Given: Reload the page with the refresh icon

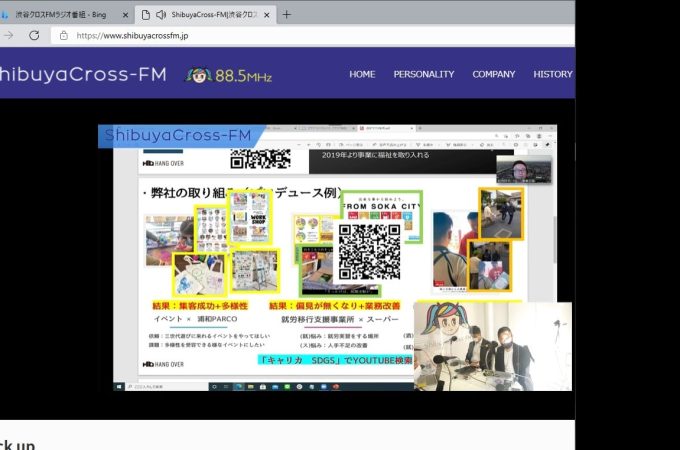Looking at the screenshot, I should (x=34, y=34).
